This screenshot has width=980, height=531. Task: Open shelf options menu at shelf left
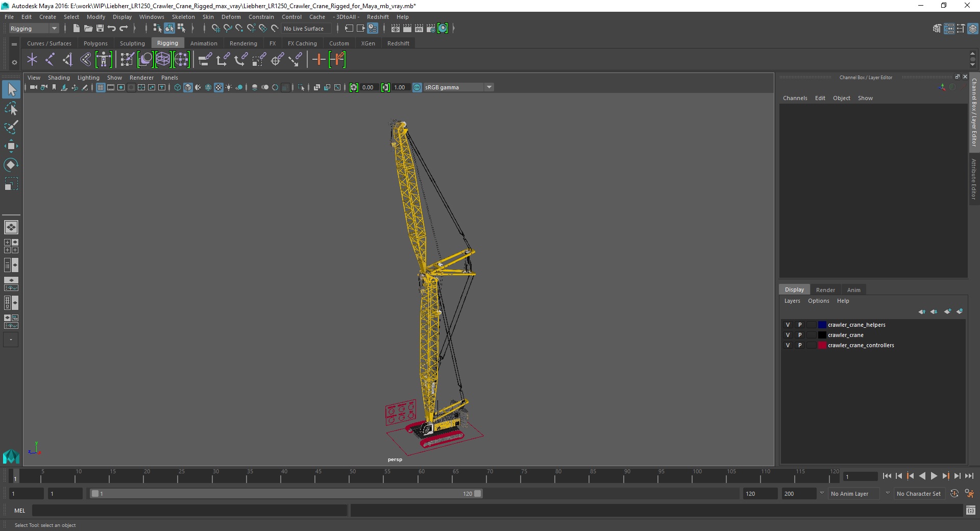[14, 62]
